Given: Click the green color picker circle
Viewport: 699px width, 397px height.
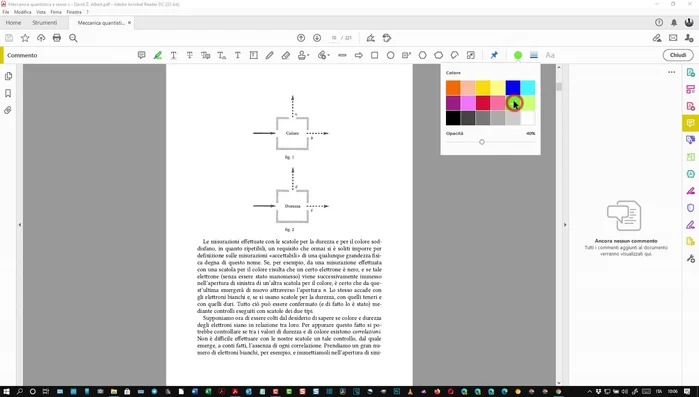Looking at the screenshot, I should [518, 55].
